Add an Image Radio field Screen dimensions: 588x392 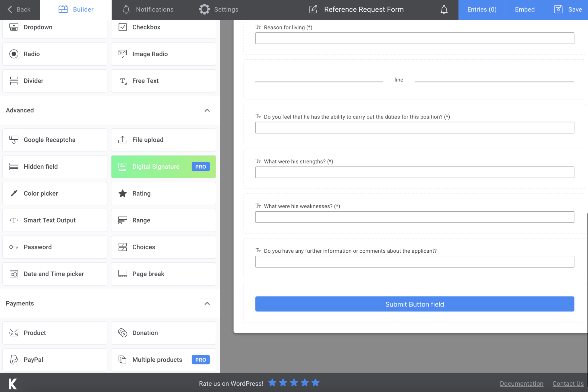click(163, 54)
